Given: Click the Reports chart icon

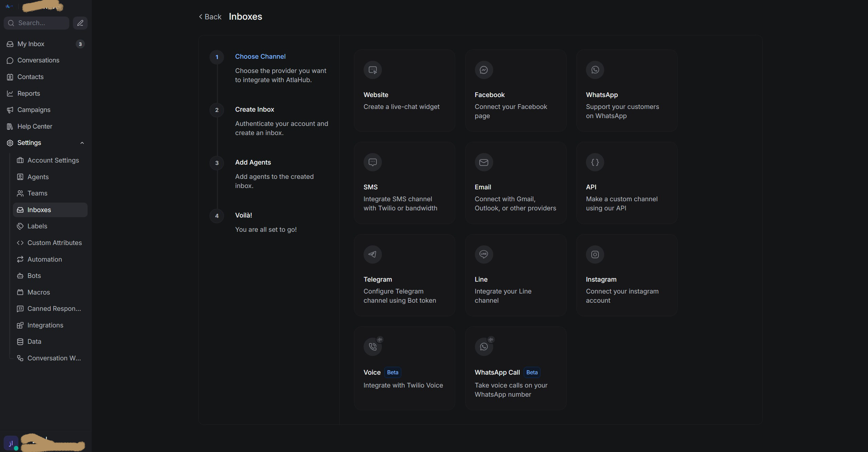Looking at the screenshot, I should (10, 93).
